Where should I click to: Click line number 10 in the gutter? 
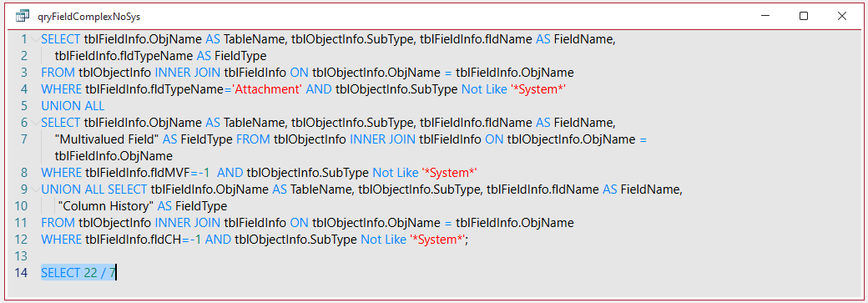(x=21, y=206)
